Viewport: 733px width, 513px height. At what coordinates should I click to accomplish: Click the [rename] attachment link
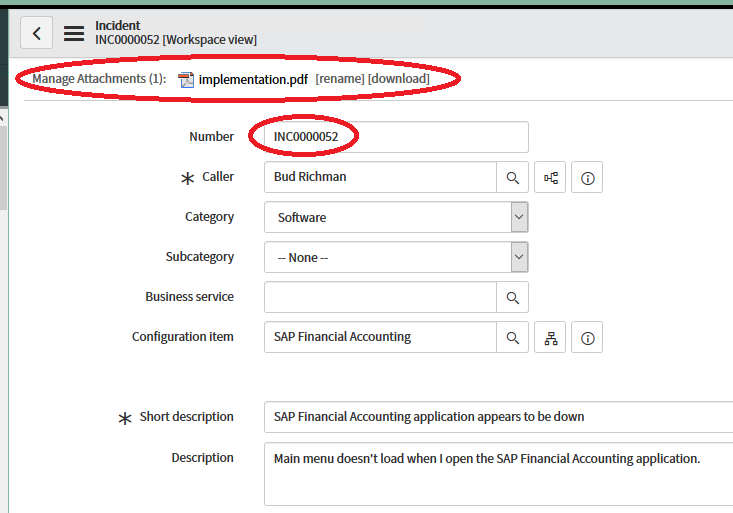[x=340, y=79]
